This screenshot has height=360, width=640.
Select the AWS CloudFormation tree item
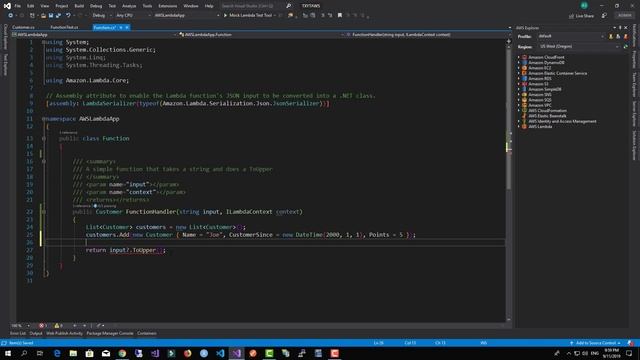pos(547,111)
